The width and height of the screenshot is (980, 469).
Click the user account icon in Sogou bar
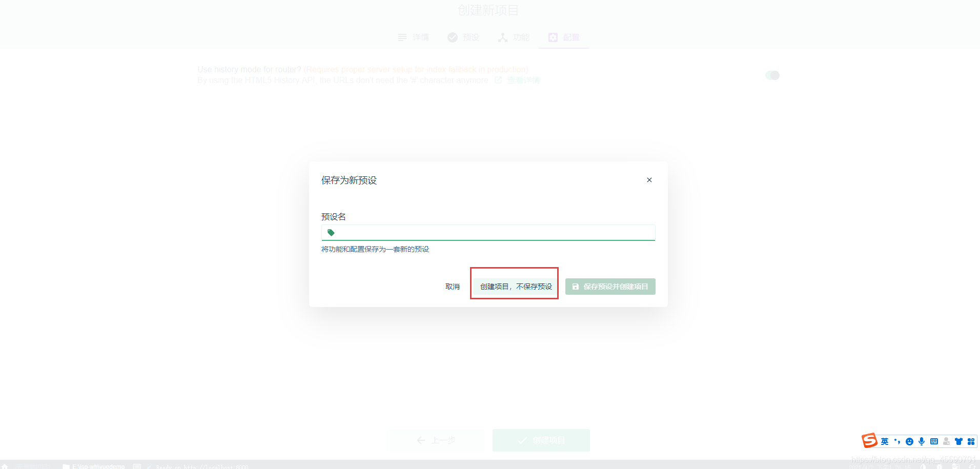pos(946,441)
